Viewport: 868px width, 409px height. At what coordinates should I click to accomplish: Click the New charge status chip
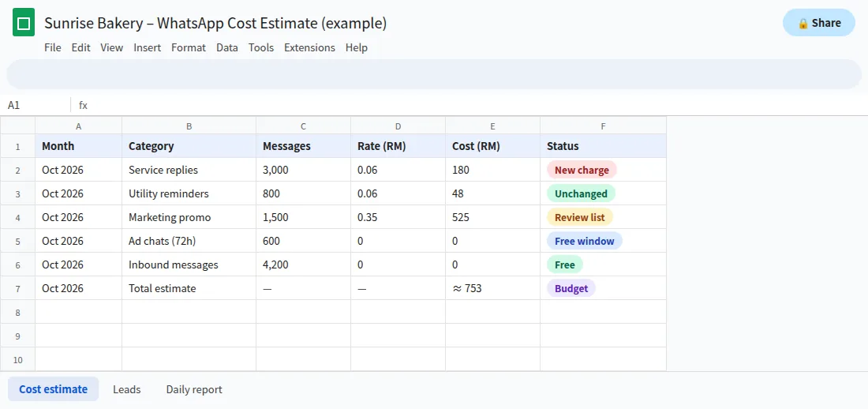click(582, 170)
